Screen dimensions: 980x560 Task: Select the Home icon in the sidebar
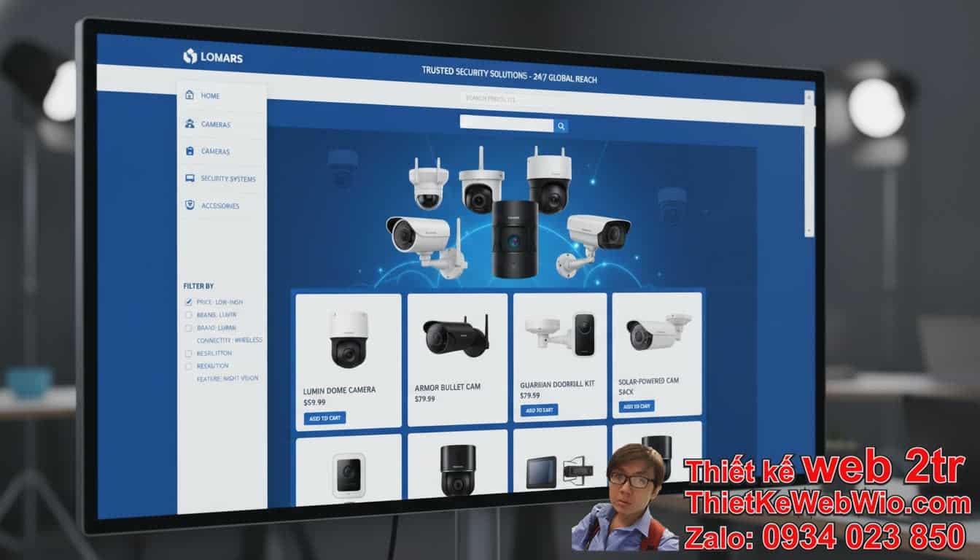pyautogui.click(x=188, y=94)
